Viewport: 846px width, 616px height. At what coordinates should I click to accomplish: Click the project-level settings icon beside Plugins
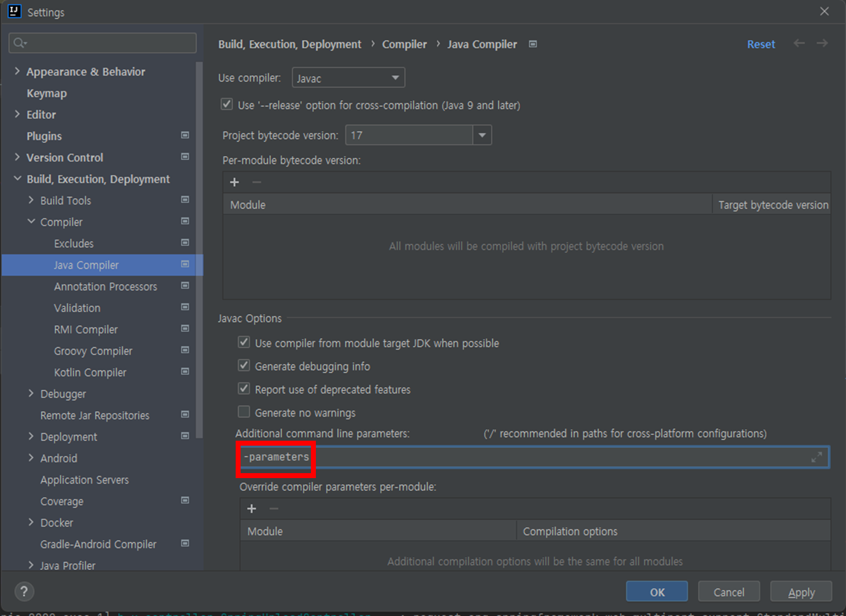coord(185,135)
